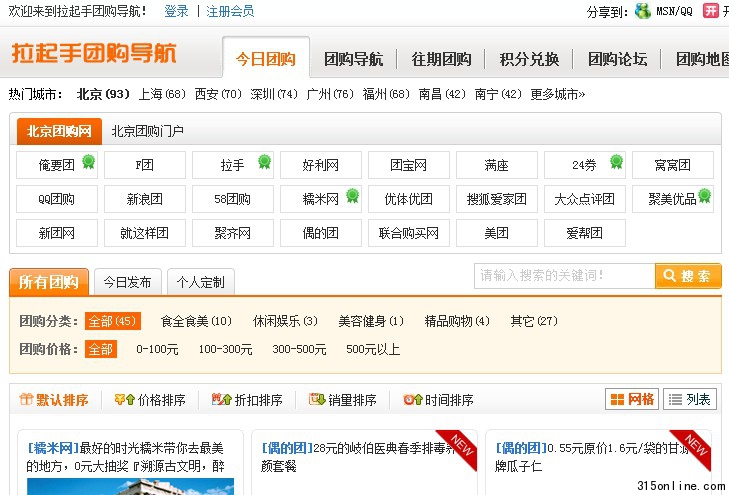729x495 pixels.
Task: Click the grid view icon
Action: click(x=617, y=399)
